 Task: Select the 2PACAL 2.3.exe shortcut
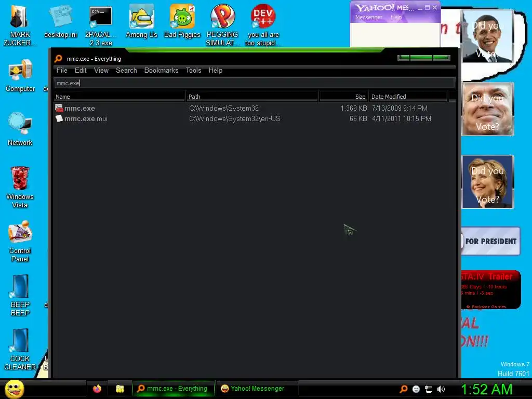click(101, 25)
